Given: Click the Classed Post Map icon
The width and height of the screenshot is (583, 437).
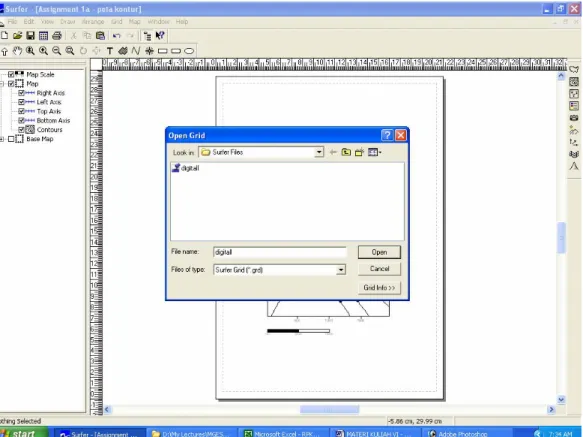Looking at the screenshot, I should click(x=574, y=106).
